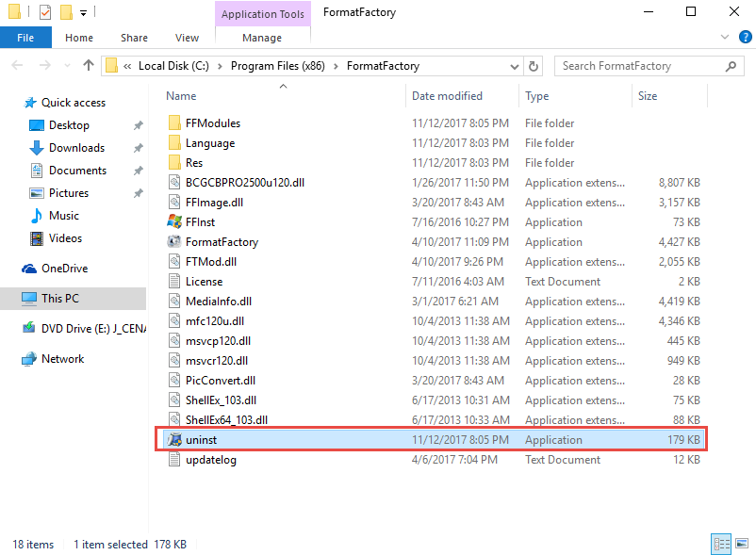Select the uninst application icon

point(174,439)
